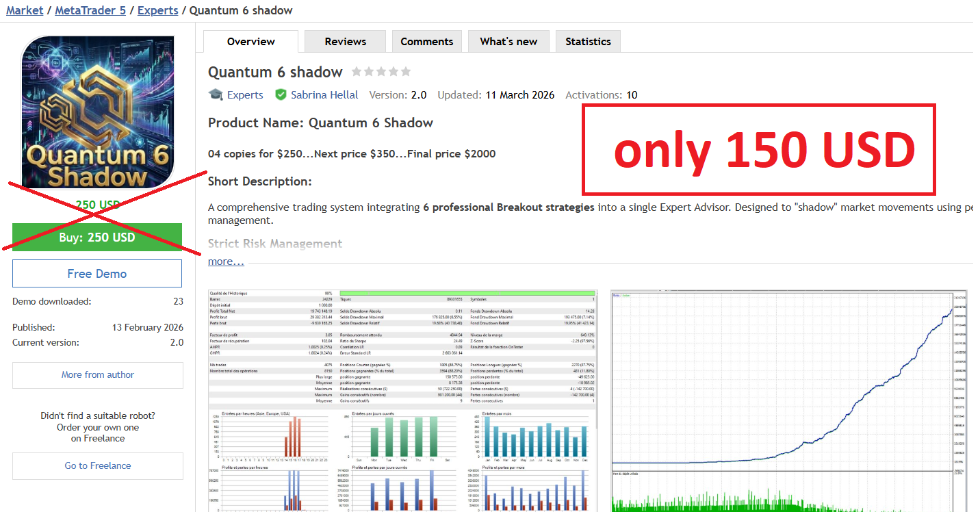Open the Reviews tab
The width and height of the screenshot is (980, 512).
[x=346, y=42]
